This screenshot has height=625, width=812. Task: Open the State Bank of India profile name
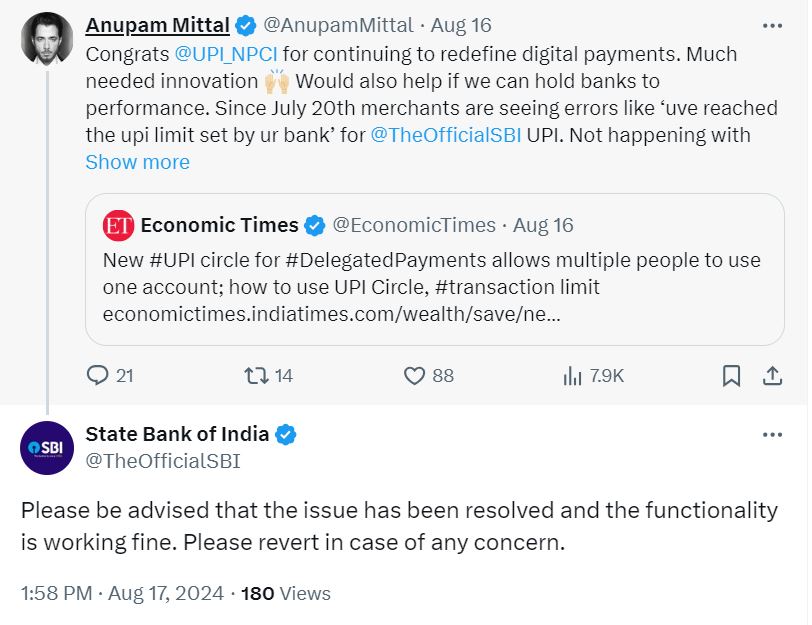pos(177,434)
